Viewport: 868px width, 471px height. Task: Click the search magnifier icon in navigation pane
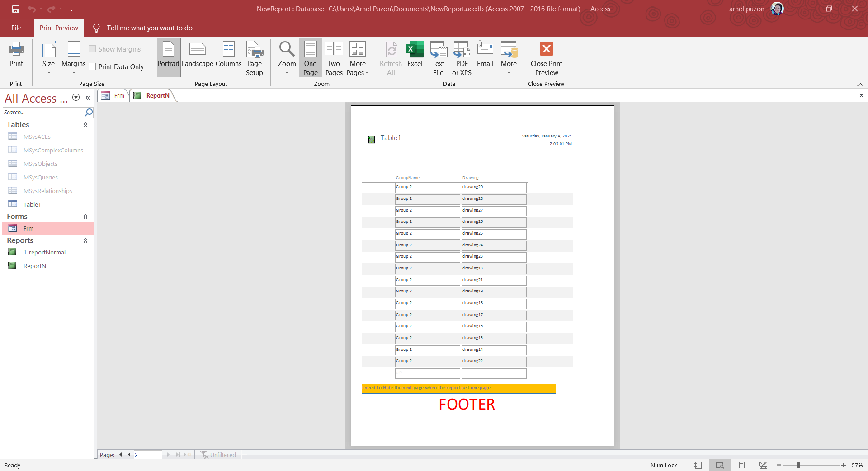click(89, 112)
